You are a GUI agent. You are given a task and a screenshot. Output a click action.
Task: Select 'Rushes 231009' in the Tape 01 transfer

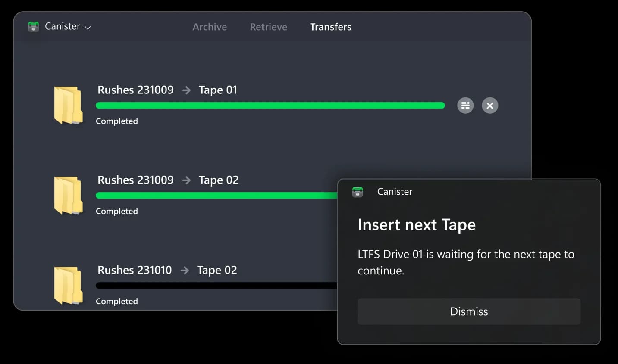tap(135, 90)
